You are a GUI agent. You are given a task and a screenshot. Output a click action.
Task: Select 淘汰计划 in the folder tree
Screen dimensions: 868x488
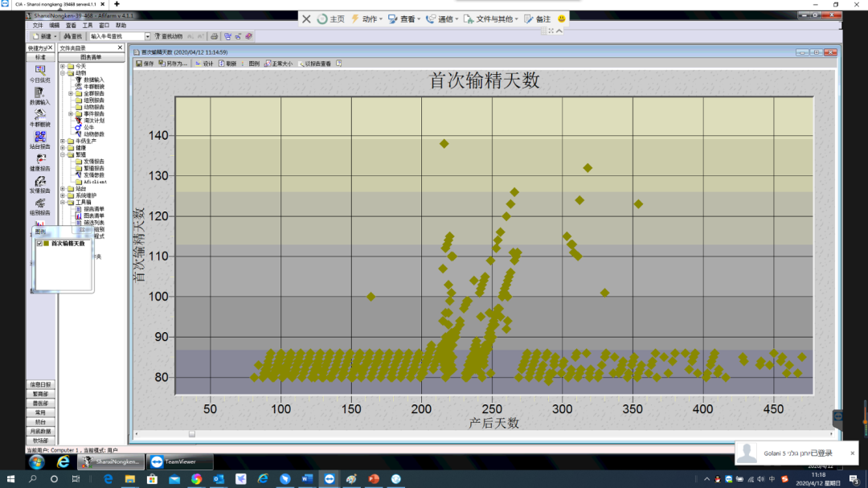[93, 121]
